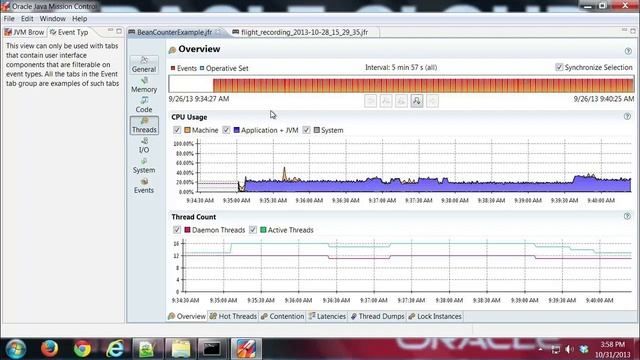The image size is (640, 360).
Task: Open help for the Overview page
Action: tap(628, 51)
